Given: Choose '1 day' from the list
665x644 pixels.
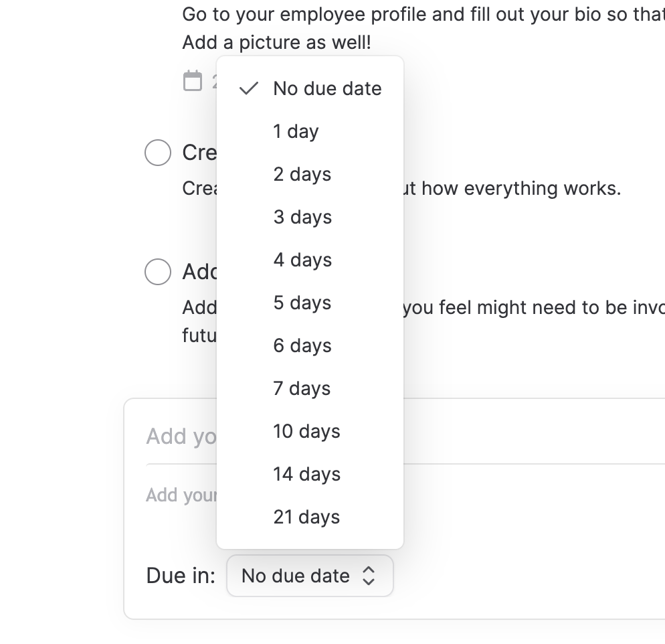Looking at the screenshot, I should tap(296, 131).
